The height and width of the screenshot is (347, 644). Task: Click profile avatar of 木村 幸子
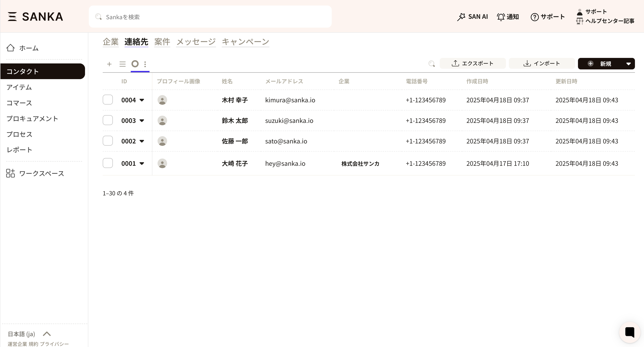pos(162,100)
